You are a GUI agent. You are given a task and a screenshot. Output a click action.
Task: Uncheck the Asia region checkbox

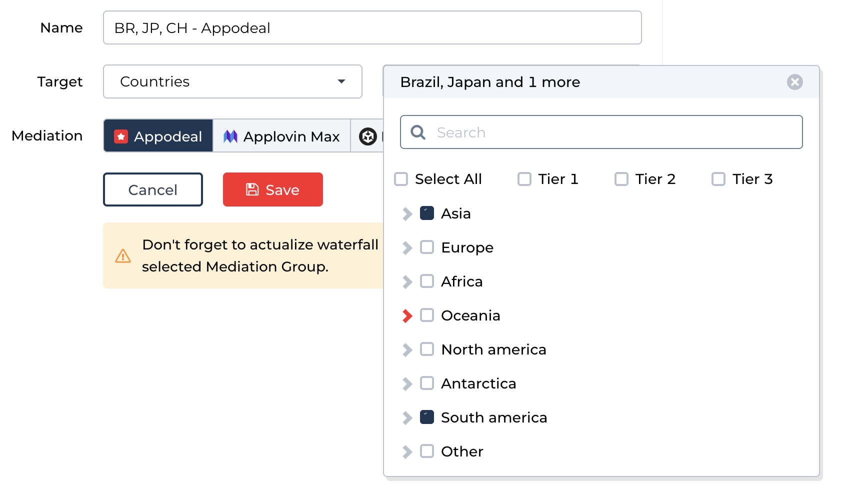(x=427, y=213)
